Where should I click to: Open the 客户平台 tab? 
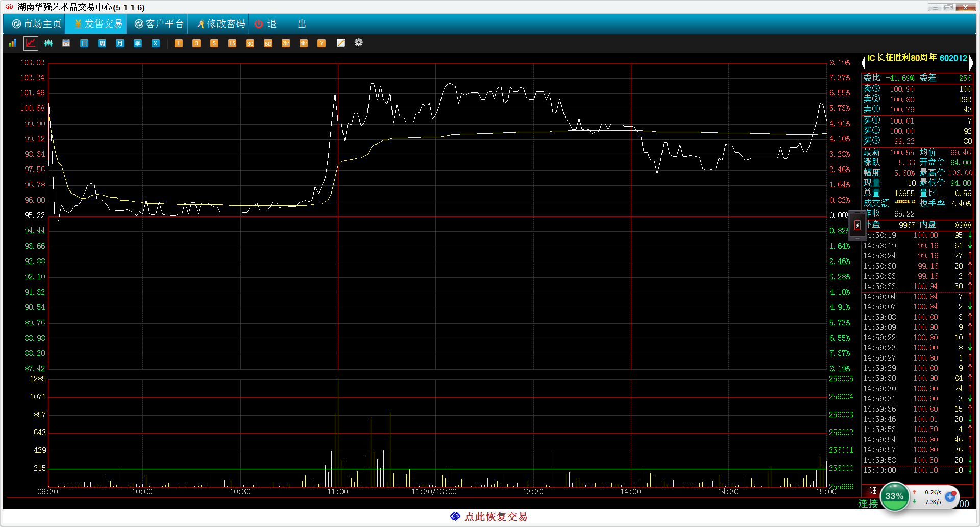158,24
